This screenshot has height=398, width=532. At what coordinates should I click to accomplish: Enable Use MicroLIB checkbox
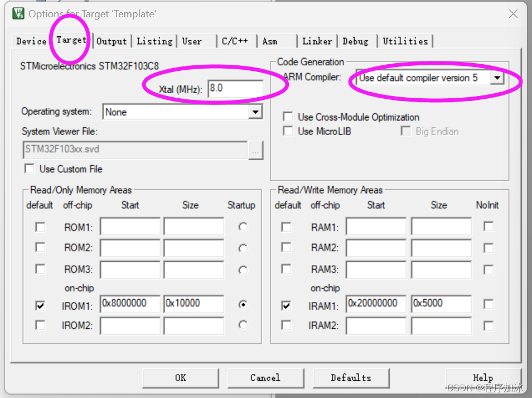click(x=288, y=131)
